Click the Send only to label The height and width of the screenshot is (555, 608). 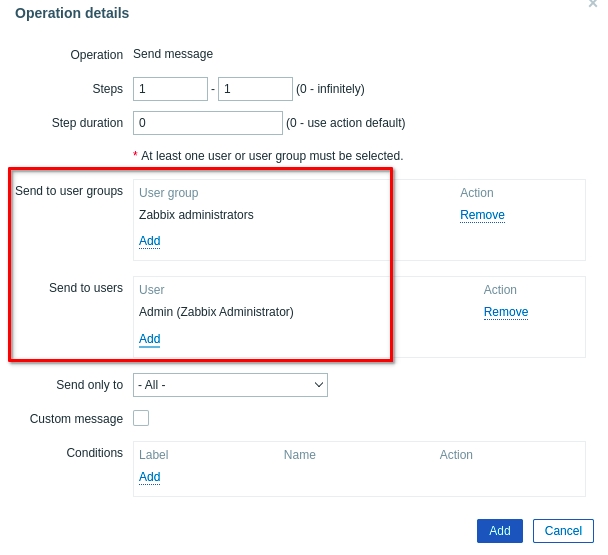click(x=89, y=385)
